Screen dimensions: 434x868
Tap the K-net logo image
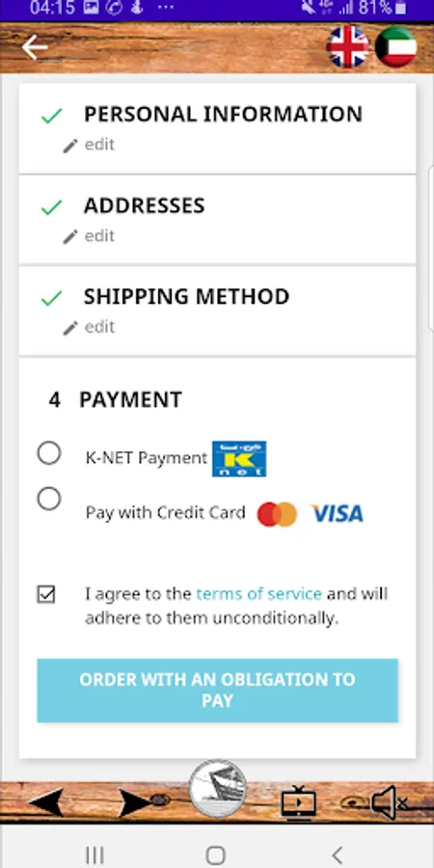pyautogui.click(x=239, y=458)
